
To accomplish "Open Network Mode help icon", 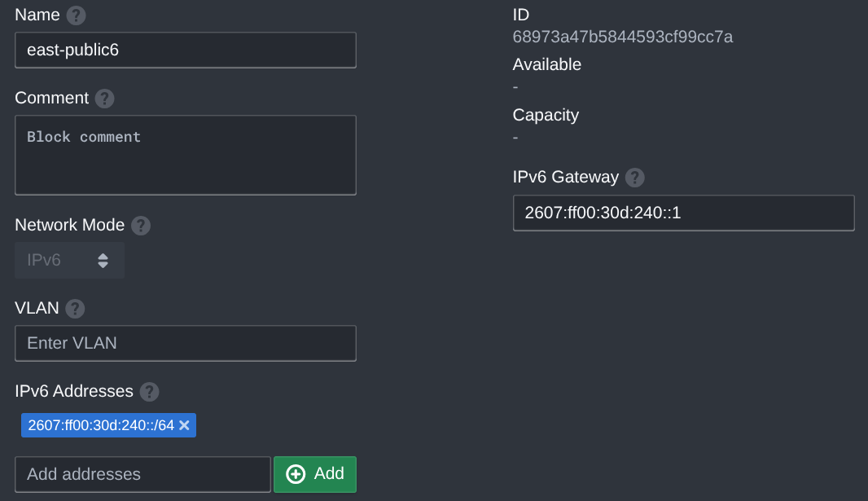I will [x=140, y=226].
